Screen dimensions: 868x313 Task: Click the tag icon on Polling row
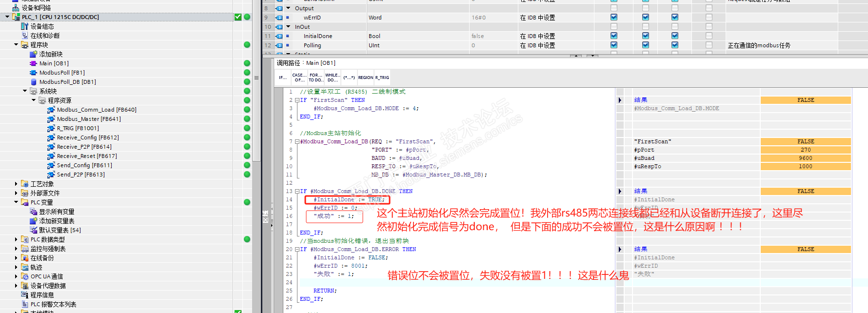(x=279, y=45)
